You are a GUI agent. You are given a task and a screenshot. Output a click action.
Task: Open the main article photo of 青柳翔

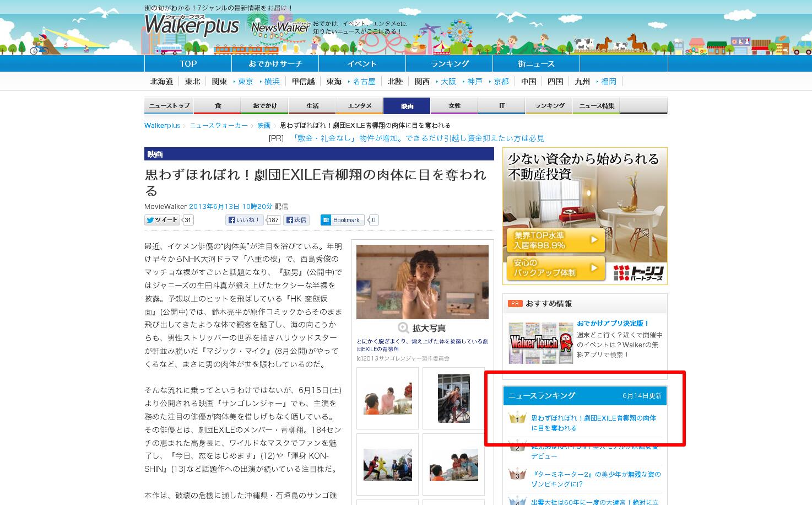(x=423, y=282)
